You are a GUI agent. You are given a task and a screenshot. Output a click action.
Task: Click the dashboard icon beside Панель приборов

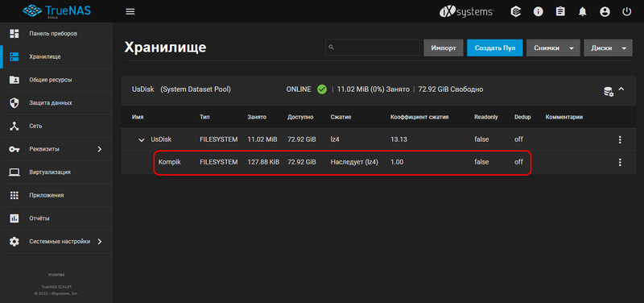click(x=14, y=34)
